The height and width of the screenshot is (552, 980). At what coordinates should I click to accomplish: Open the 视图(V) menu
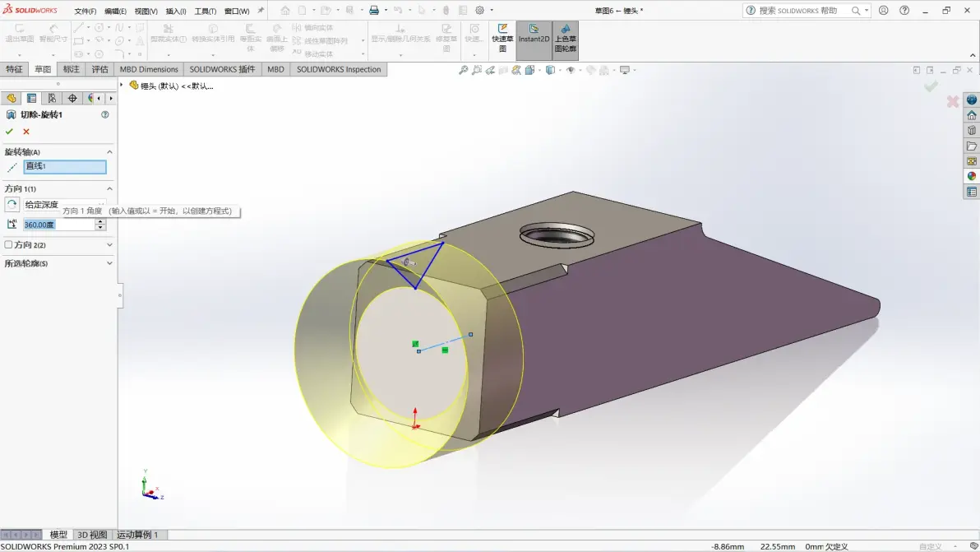[146, 12]
